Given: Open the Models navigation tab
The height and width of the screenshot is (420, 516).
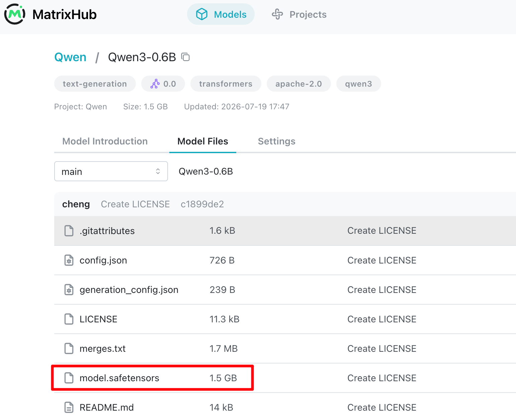Looking at the screenshot, I should 221,14.
